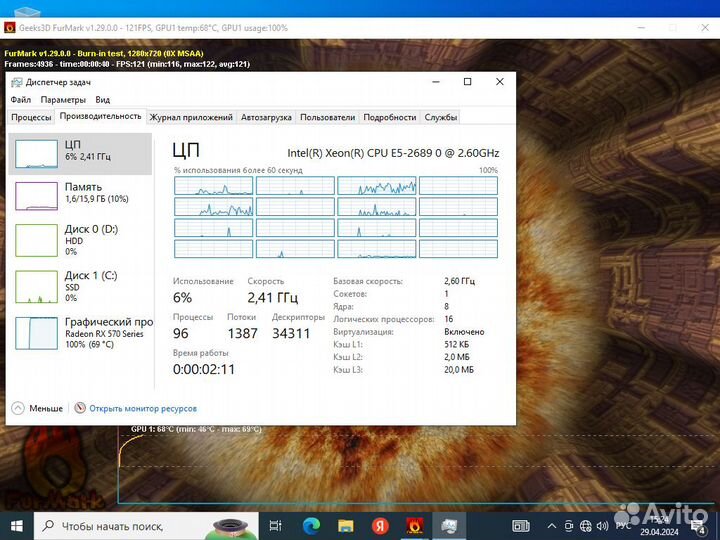Open the Вид menu

(102, 100)
